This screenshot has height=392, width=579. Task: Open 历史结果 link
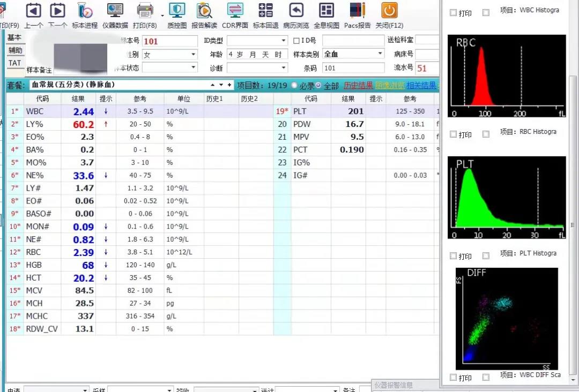point(358,86)
